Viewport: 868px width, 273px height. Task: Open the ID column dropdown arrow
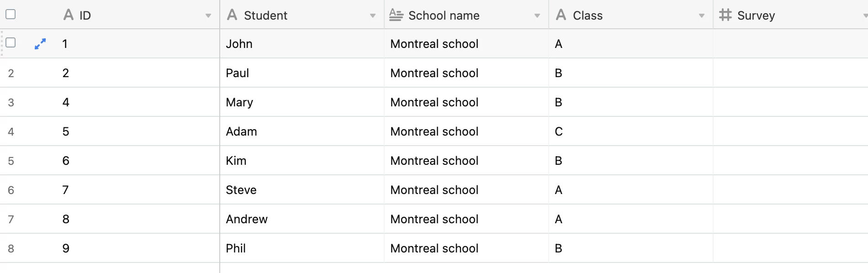click(208, 16)
